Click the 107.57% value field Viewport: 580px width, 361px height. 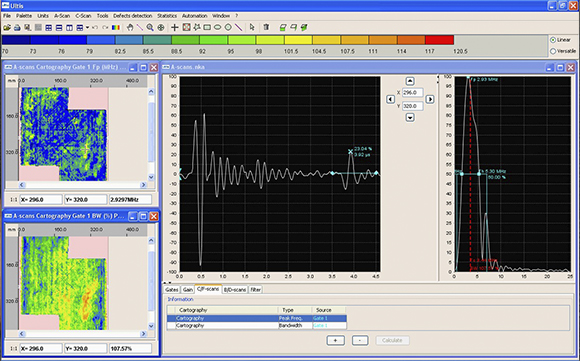pyautogui.click(x=130, y=348)
